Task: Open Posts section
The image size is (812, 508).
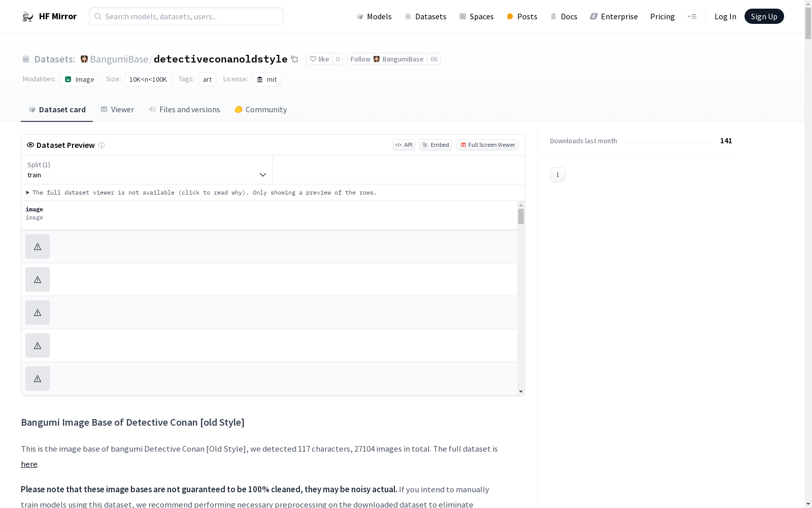Action: (x=522, y=16)
